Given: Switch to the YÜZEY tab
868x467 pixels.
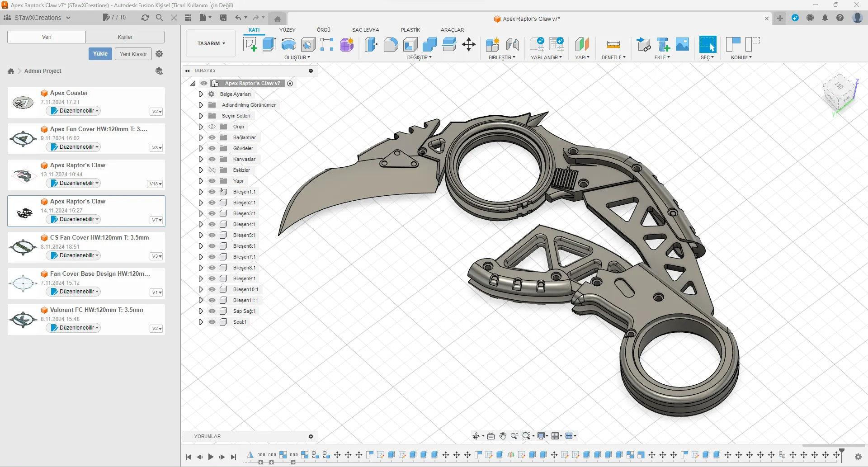Looking at the screenshot, I should (x=287, y=30).
